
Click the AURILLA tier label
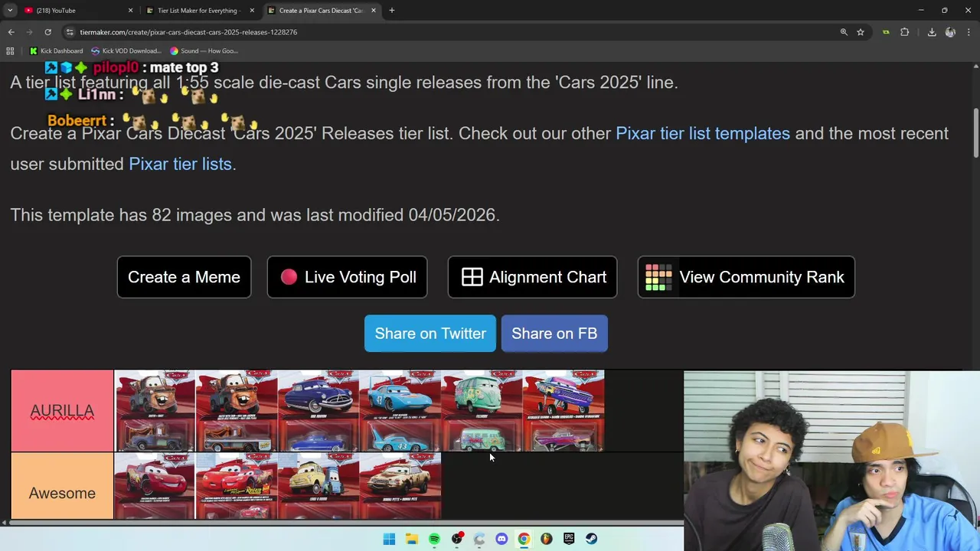coord(62,411)
